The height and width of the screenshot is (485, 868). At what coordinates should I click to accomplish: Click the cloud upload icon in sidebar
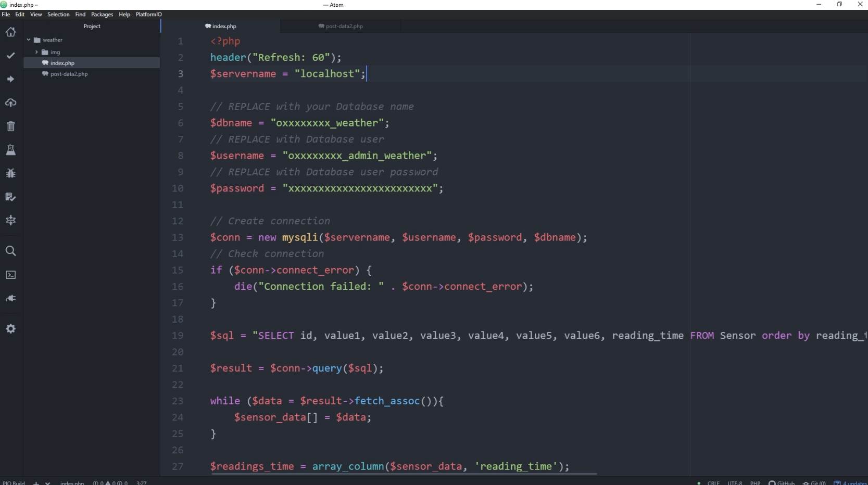[10, 103]
